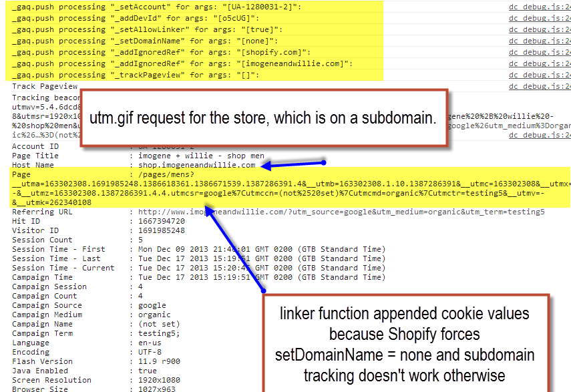Click the Hit ID value 1667394720
571x392 pixels.
click(162, 221)
